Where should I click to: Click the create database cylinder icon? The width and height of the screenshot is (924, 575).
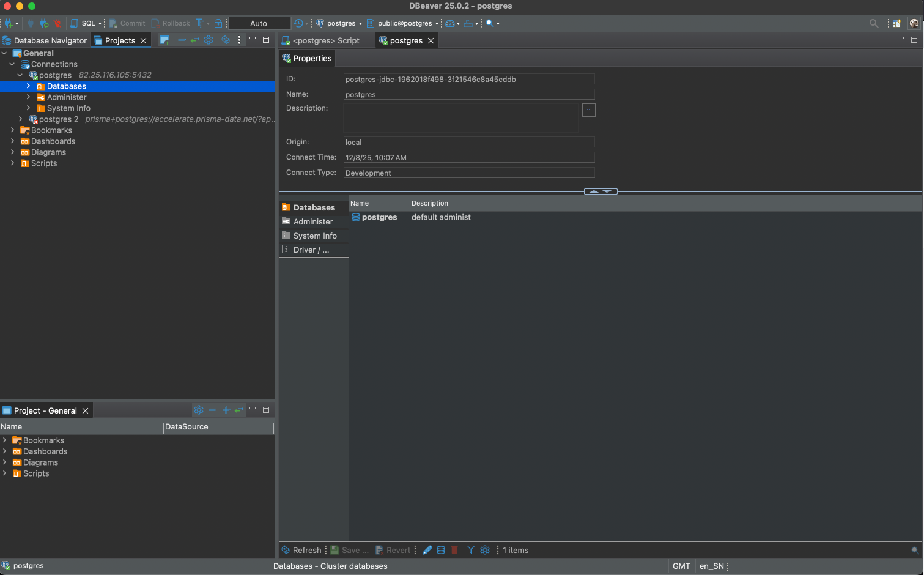[441, 550]
